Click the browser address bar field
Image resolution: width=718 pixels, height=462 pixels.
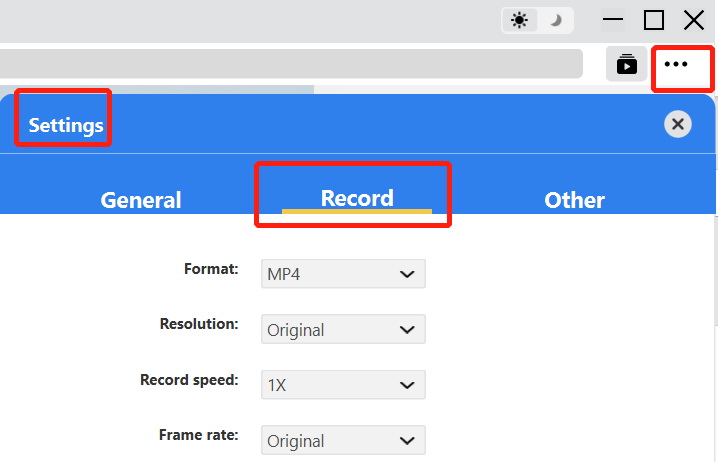point(290,64)
